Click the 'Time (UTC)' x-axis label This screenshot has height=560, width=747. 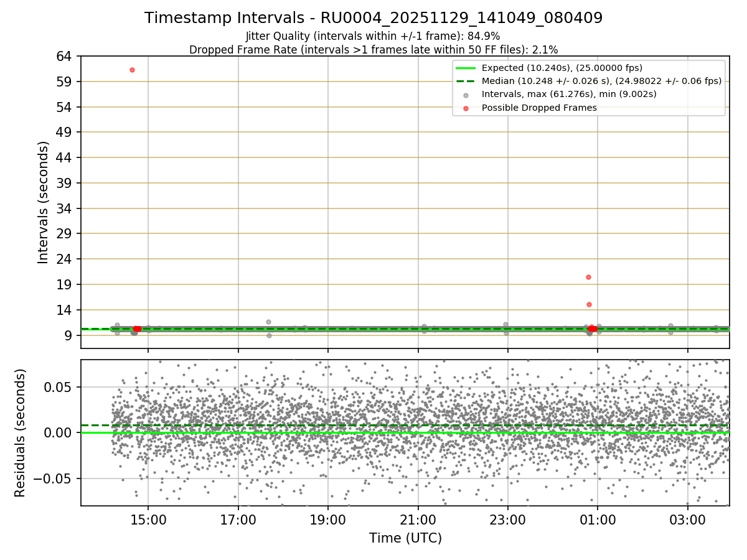click(405, 538)
